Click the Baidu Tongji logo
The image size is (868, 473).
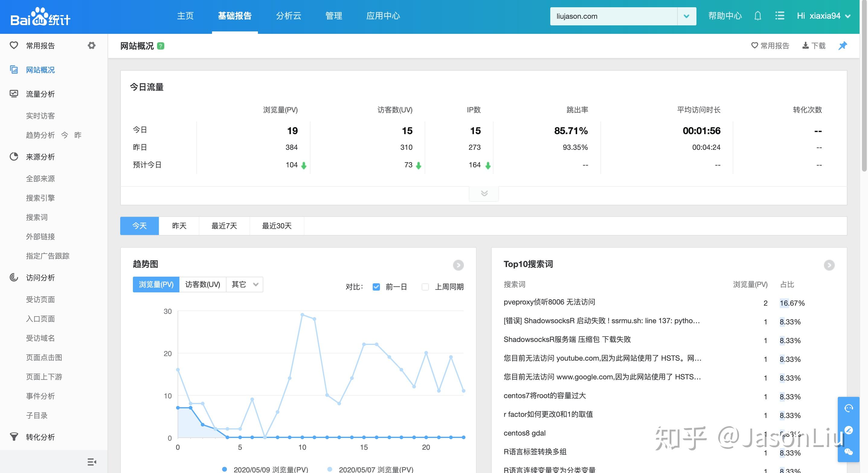coord(40,17)
